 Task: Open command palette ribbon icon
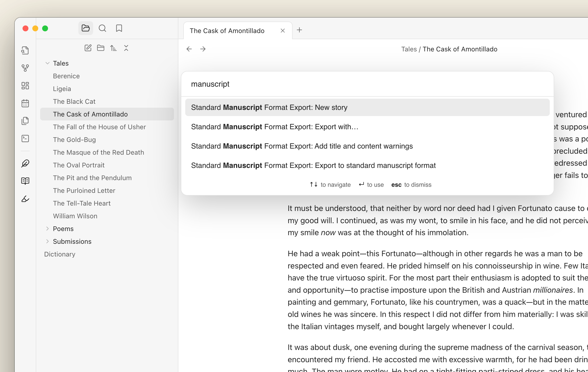(x=25, y=139)
